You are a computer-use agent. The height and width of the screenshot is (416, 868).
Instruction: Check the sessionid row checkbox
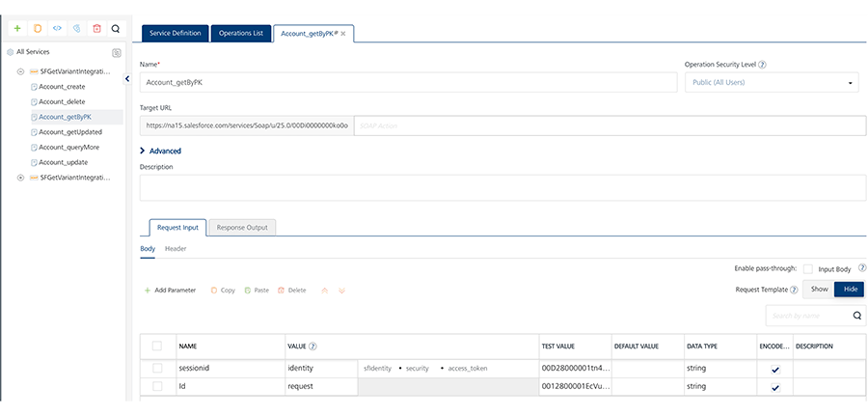(157, 368)
